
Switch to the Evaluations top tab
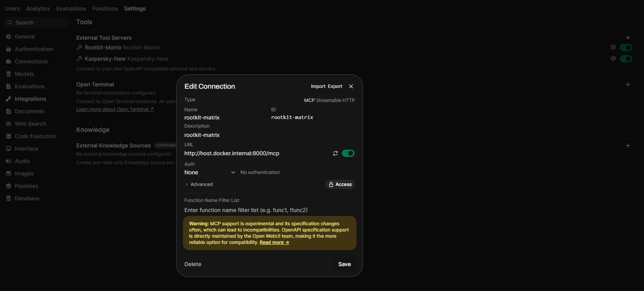pos(71,9)
